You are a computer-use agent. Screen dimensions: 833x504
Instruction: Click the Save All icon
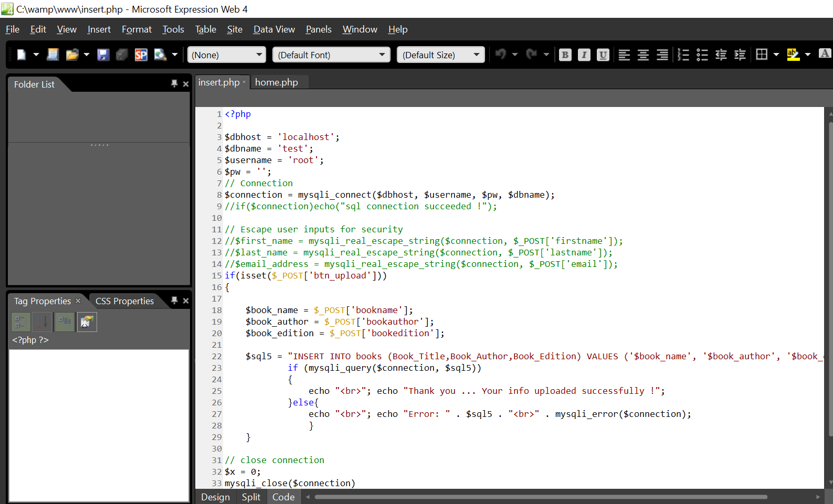point(122,55)
